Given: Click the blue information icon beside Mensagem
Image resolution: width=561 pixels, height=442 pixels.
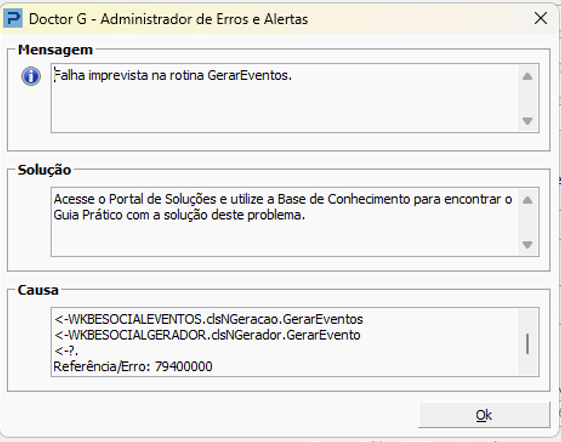Looking at the screenshot, I should pyautogui.click(x=31, y=76).
